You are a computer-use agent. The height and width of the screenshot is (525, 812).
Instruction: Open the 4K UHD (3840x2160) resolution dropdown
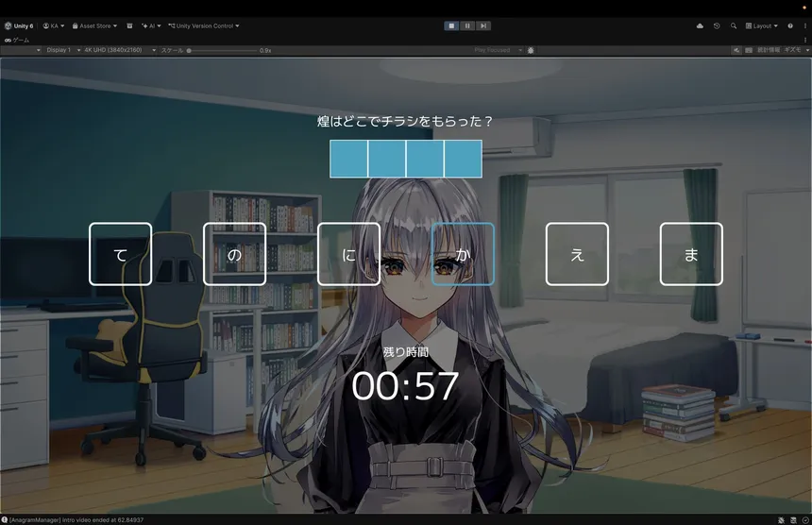click(119, 50)
